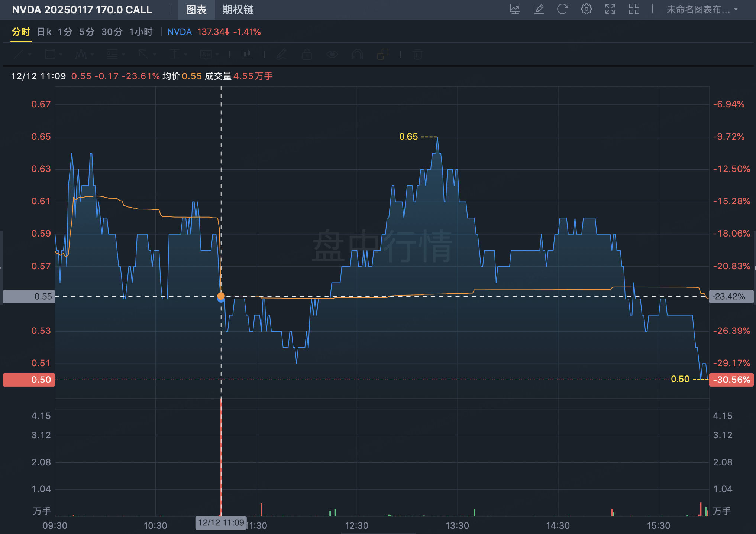The width and height of the screenshot is (756, 534).
Task: Enter fullscreen using expand arrows icon
Action: click(610, 9)
